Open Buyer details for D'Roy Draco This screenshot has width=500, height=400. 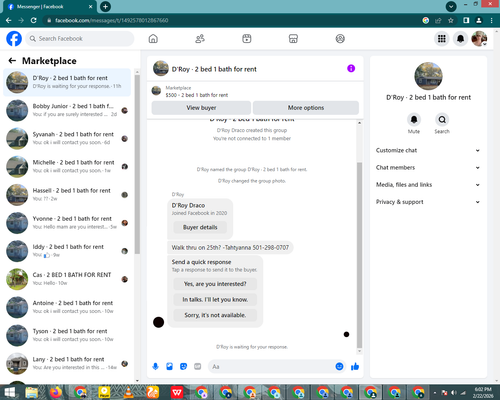click(200, 227)
